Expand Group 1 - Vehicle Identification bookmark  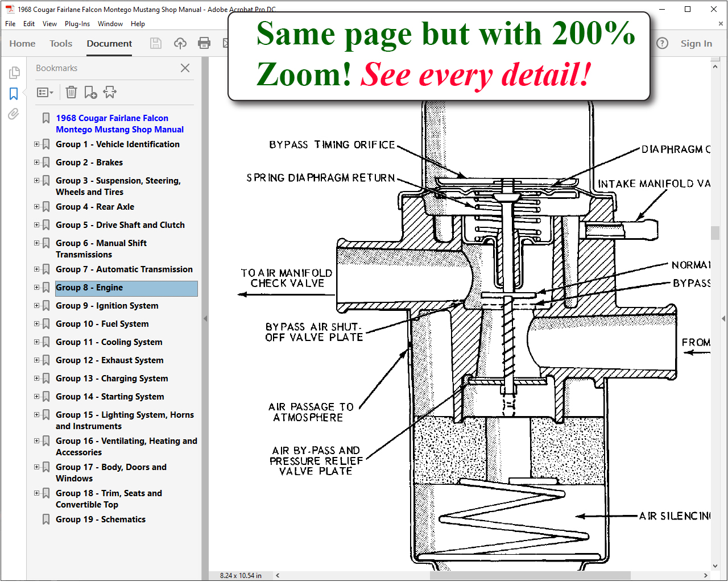(x=37, y=144)
